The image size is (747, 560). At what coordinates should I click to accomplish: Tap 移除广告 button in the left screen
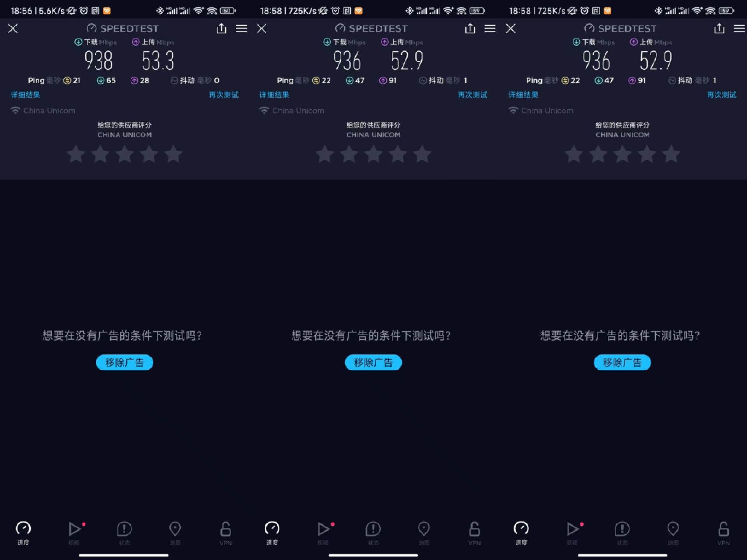[124, 362]
